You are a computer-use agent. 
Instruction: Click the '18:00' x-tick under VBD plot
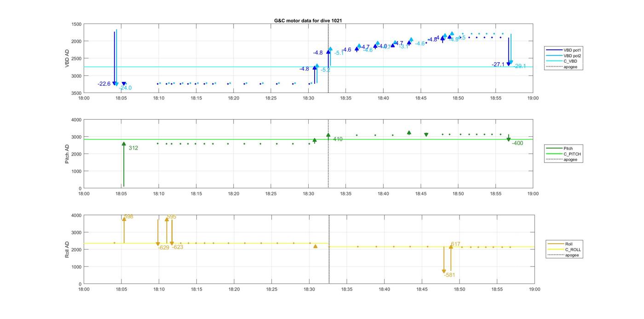coord(84,98)
